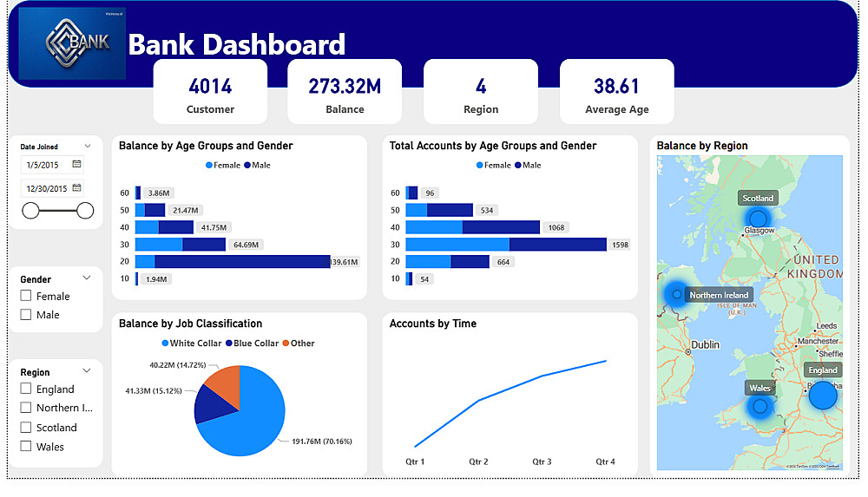Click the 534 accounts bar for age 50
This screenshot has width=868, height=497.
point(439,210)
